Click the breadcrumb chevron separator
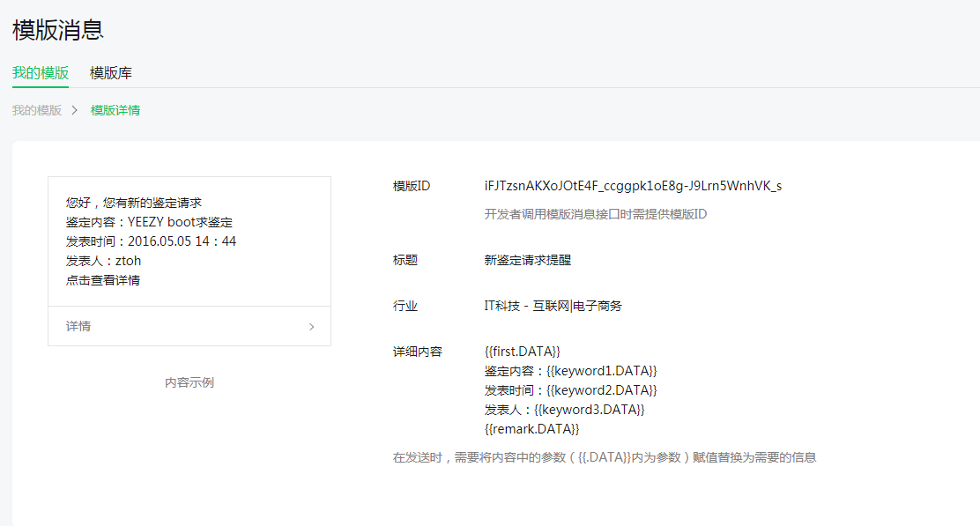Image resolution: width=980 pixels, height=526 pixels. click(x=74, y=110)
